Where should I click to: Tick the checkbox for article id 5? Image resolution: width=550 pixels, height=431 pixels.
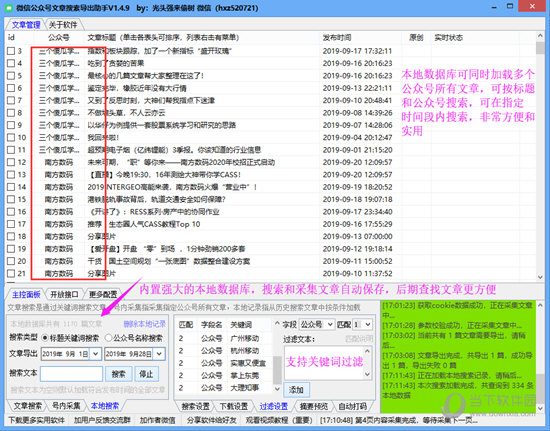tap(11, 76)
